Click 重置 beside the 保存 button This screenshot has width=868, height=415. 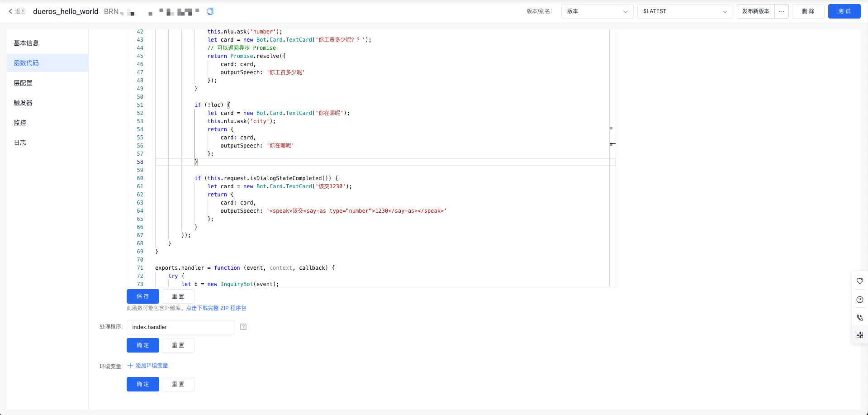point(178,296)
